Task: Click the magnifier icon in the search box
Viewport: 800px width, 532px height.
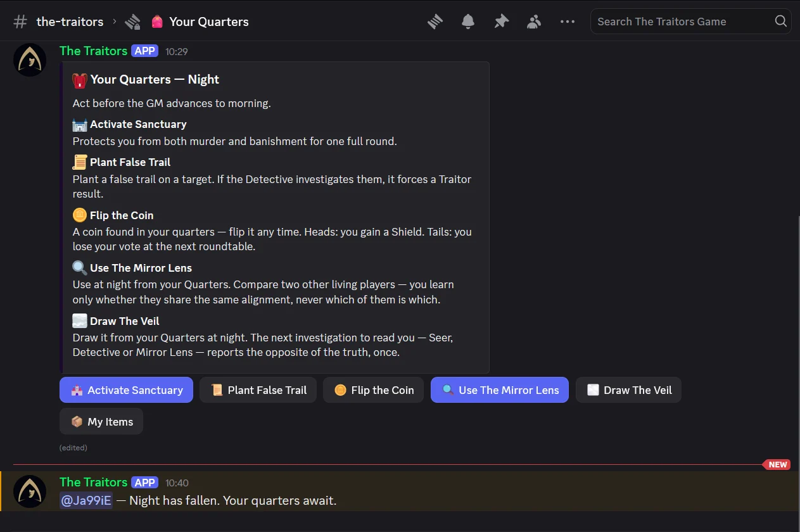Action: tap(780, 22)
